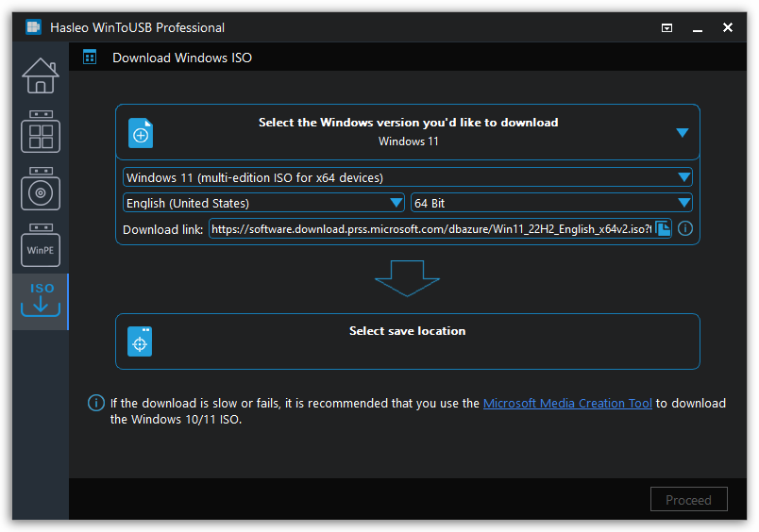Close the WinToUSB window
This screenshot has width=759, height=532.
coord(728,27)
